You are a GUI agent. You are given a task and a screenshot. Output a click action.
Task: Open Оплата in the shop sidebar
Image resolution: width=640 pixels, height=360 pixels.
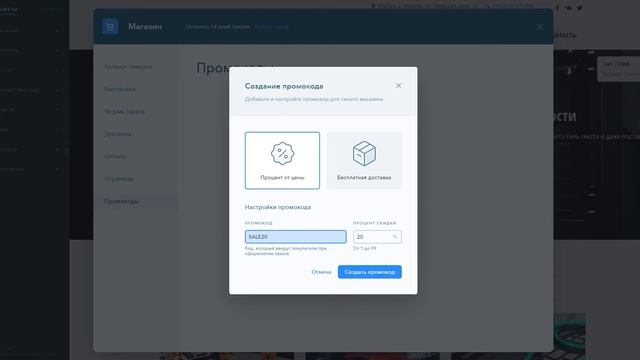point(115,156)
